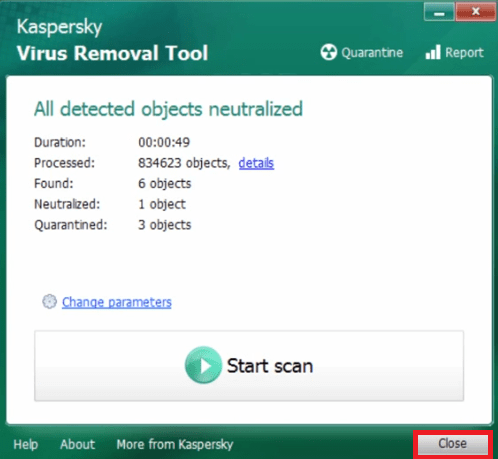
Task: Click the 'Quarantined:' label
Action: point(71,225)
